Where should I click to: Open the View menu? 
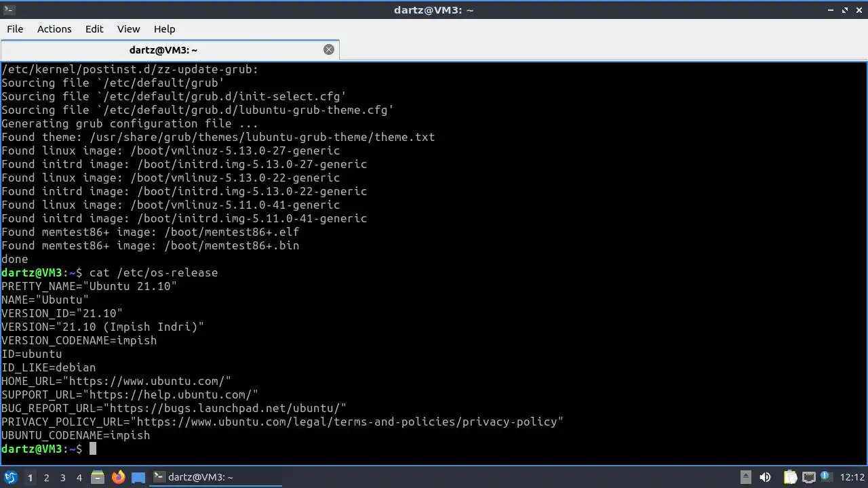point(128,29)
